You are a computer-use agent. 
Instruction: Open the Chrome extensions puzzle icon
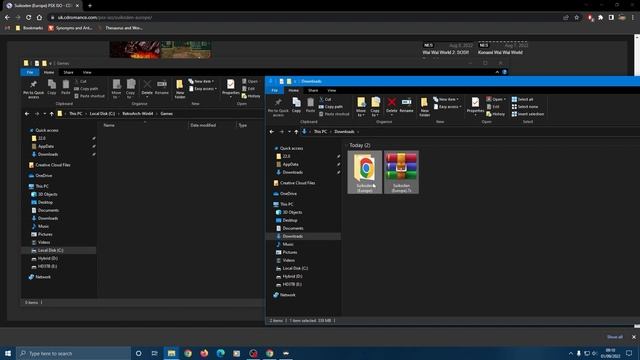[600, 18]
